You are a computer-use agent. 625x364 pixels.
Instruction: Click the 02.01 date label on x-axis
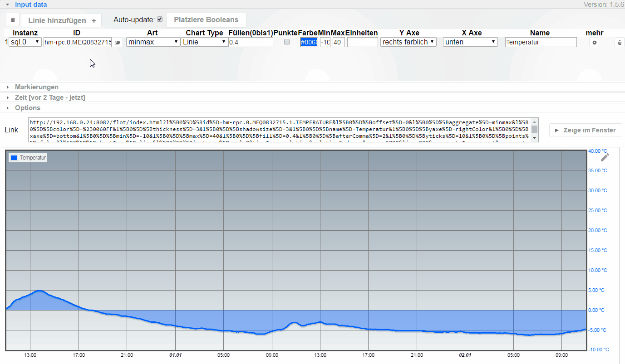click(x=465, y=355)
